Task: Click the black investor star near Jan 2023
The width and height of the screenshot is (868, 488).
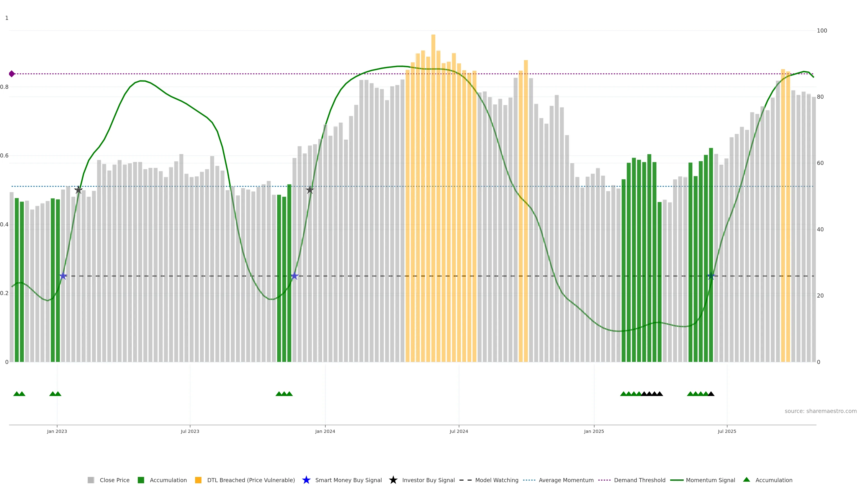Action: 78,190
